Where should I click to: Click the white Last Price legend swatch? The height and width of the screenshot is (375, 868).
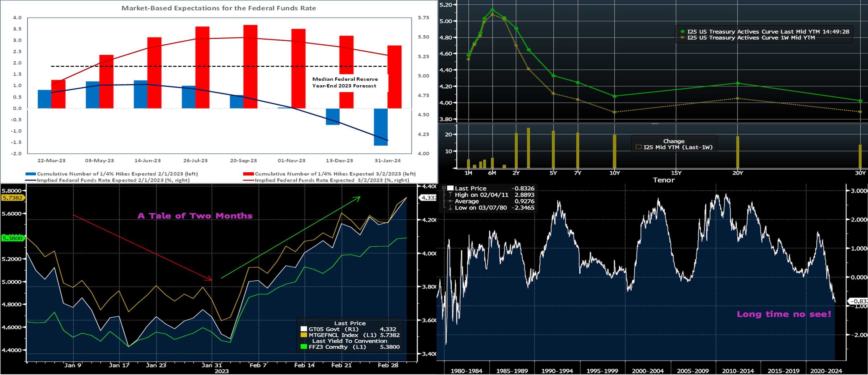click(x=450, y=188)
